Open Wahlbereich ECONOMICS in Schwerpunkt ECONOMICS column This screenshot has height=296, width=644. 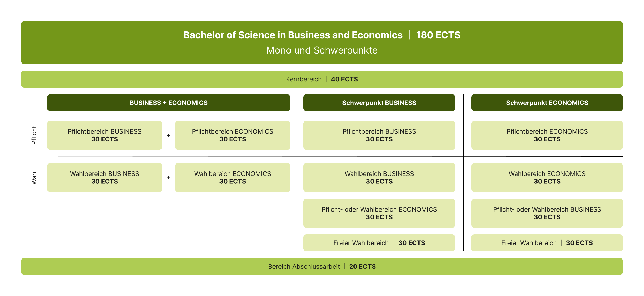tap(547, 177)
